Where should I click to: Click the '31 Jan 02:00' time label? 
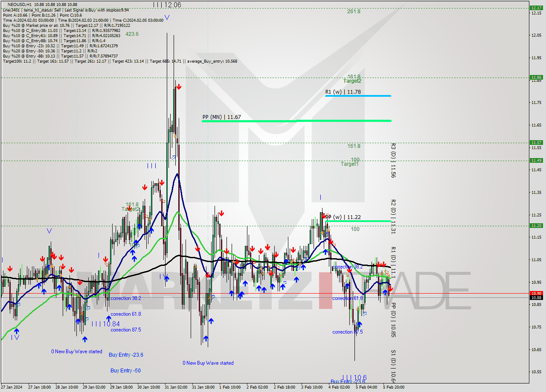point(175,387)
